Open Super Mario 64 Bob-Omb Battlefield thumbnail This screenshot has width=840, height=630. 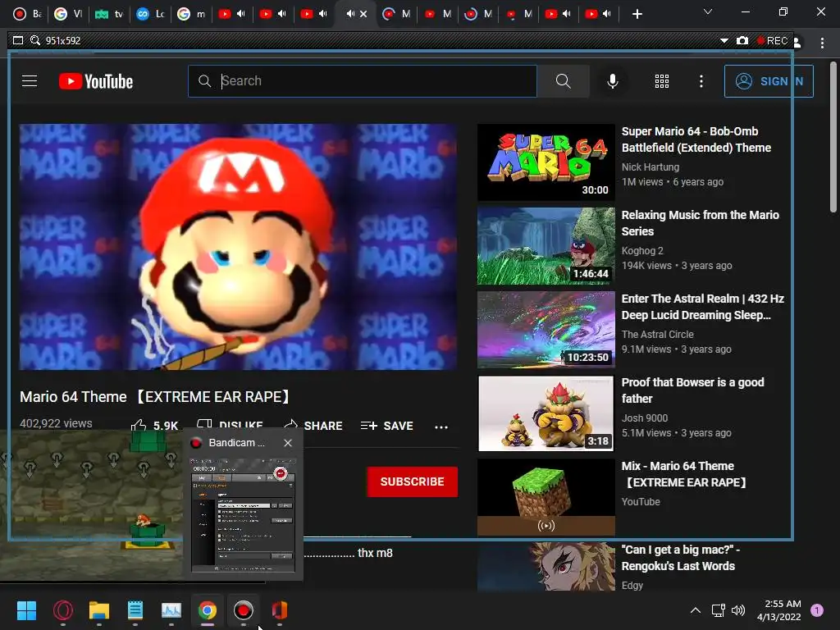546,162
